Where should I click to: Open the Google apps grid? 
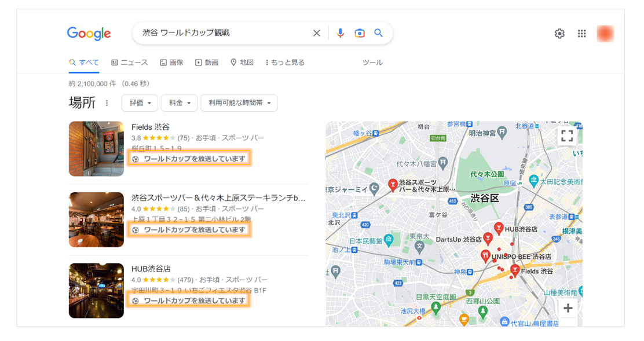tap(581, 34)
